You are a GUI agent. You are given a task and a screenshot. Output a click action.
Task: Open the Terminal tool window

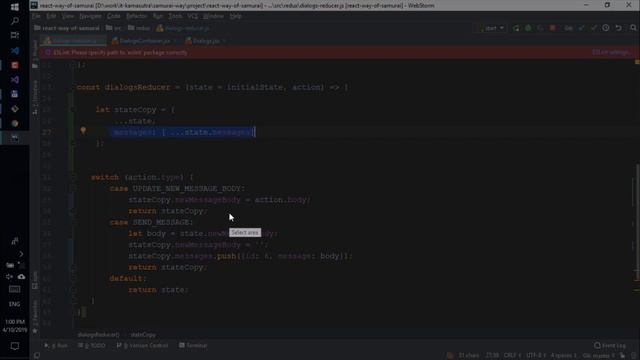[193, 345]
